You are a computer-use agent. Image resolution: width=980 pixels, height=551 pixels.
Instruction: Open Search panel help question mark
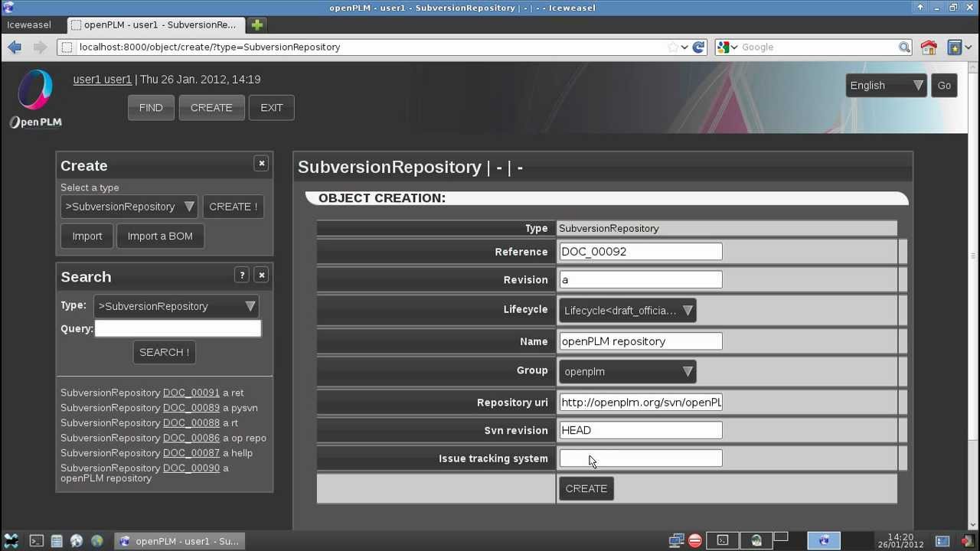242,275
